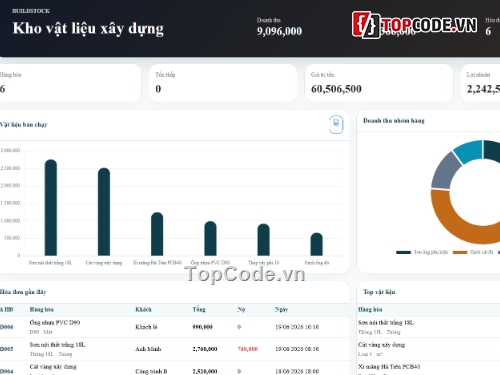
Task: Click the Vật liệu bán chạy chart title
Action: tap(23, 125)
